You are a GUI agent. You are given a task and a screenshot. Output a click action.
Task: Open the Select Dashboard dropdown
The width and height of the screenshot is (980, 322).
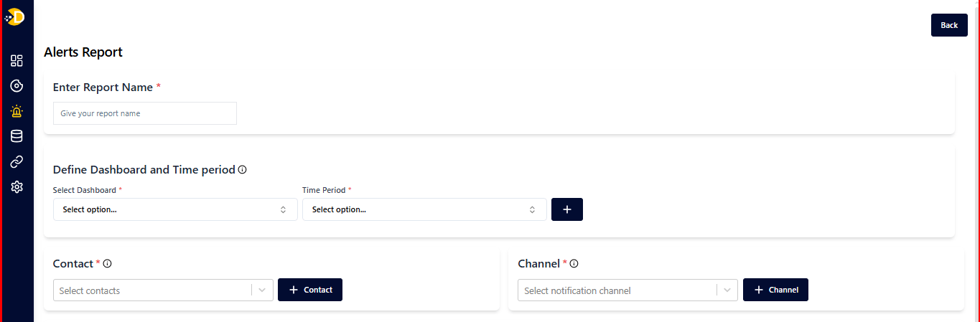pos(175,209)
